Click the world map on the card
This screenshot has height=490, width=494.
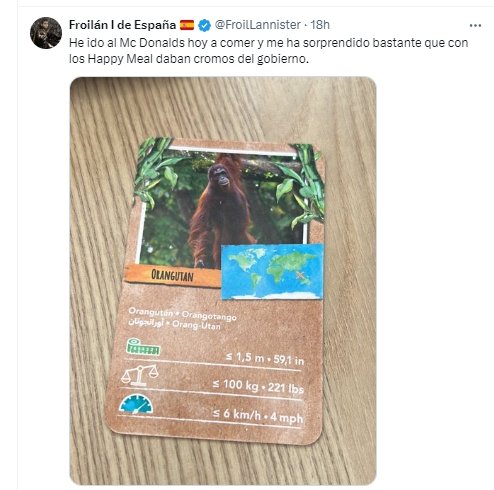tap(272, 272)
